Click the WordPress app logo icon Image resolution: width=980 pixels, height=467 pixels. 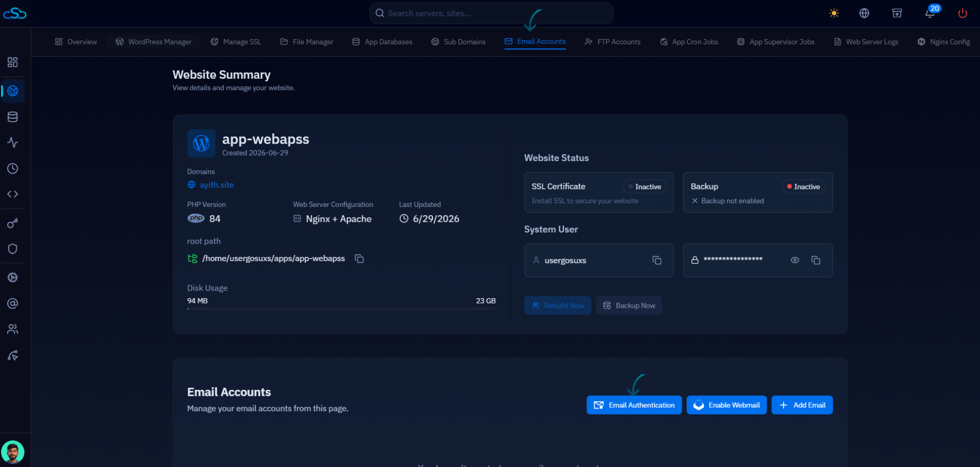201,143
